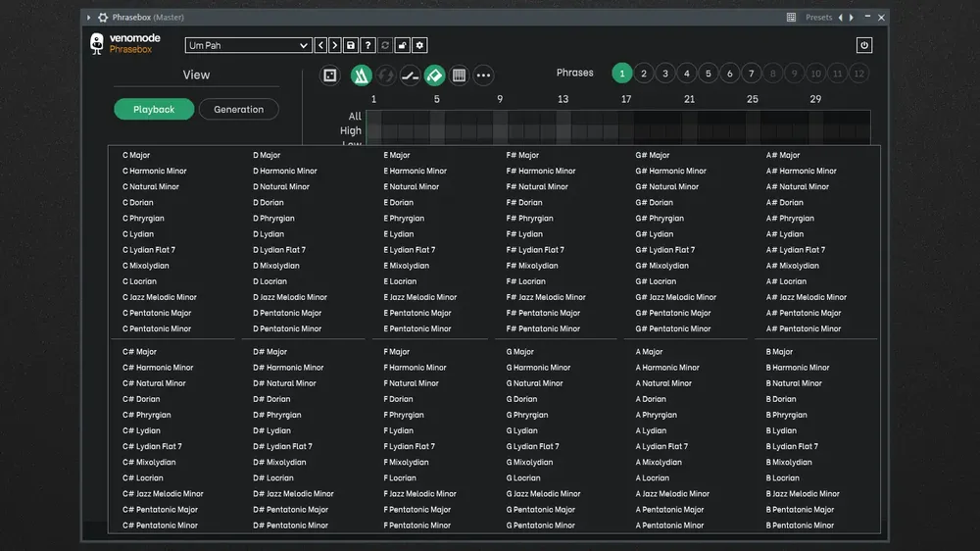
Task: Click the dice randomize icon
Action: point(330,75)
